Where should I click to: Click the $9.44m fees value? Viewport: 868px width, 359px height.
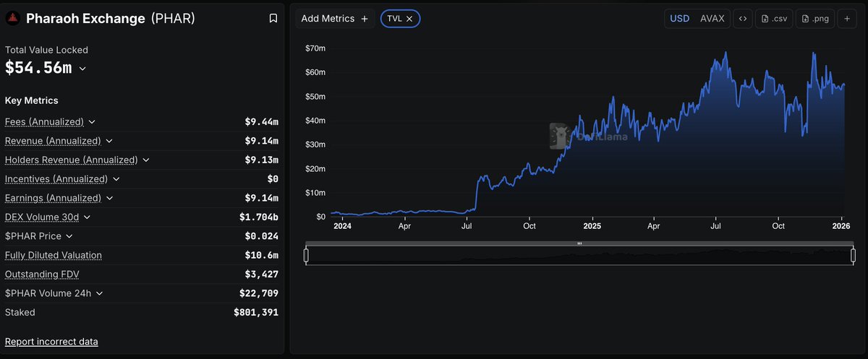pos(262,122)
